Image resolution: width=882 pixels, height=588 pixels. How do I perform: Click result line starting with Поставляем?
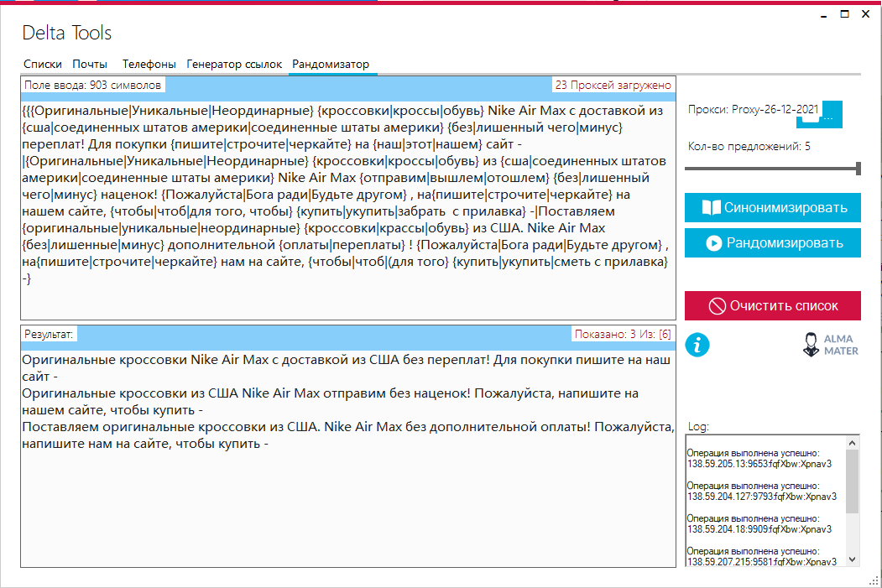348,435
